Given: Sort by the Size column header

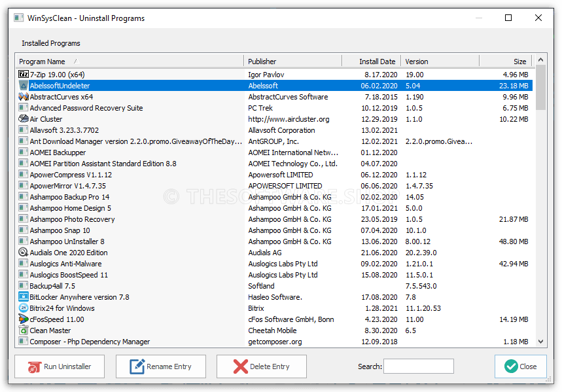Looking at the screenshot, I should [505, 62].
